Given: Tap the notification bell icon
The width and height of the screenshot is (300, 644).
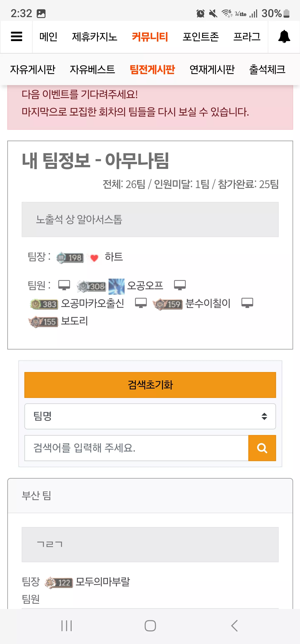Looking at the screenshot, I should (284, 36).
